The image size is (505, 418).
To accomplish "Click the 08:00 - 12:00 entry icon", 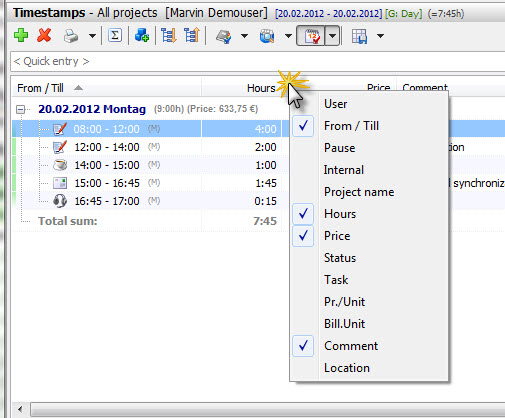I will pyautogui.click(x=60, y=129).
